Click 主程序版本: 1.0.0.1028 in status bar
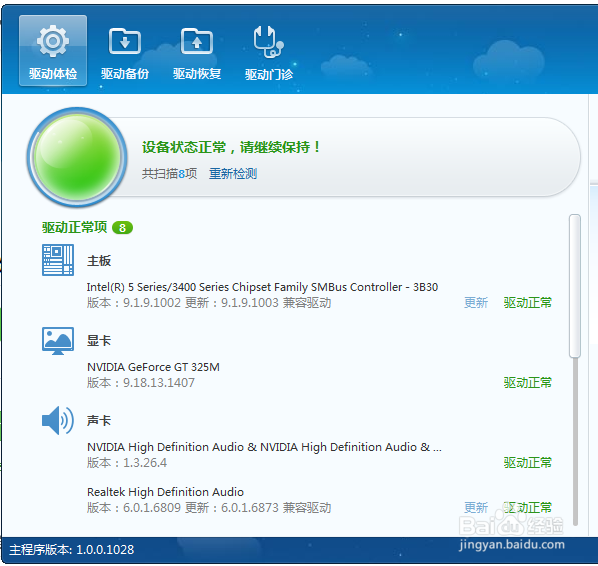This screenshot has height=566, width=598. point(72,550)
